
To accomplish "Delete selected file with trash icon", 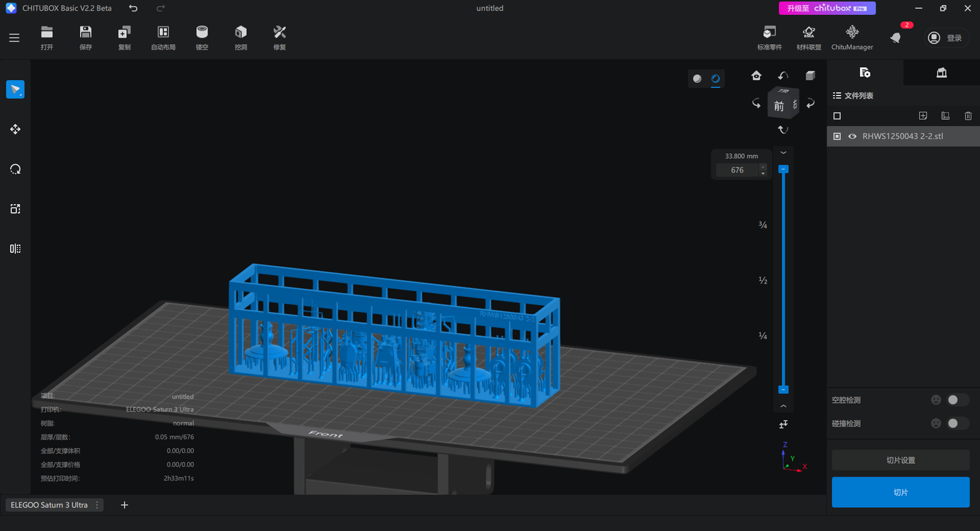I will point(968,116).
